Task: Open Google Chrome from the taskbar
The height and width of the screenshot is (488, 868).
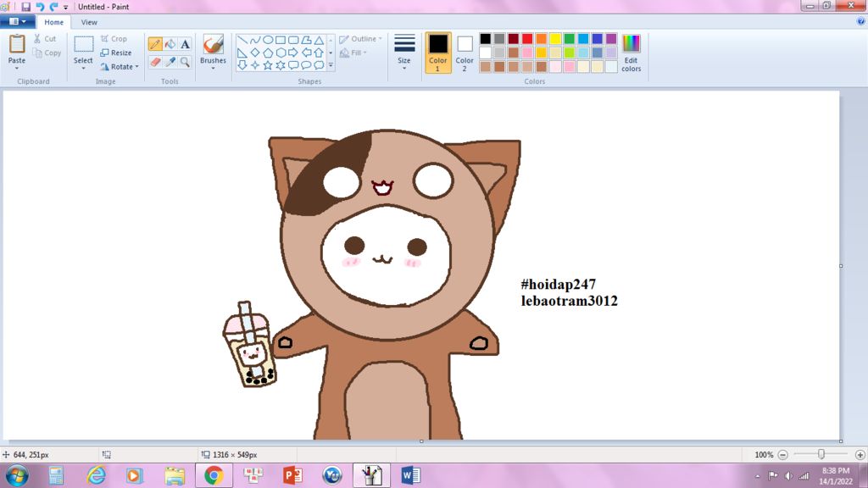Action: click(x=213, y=475)
